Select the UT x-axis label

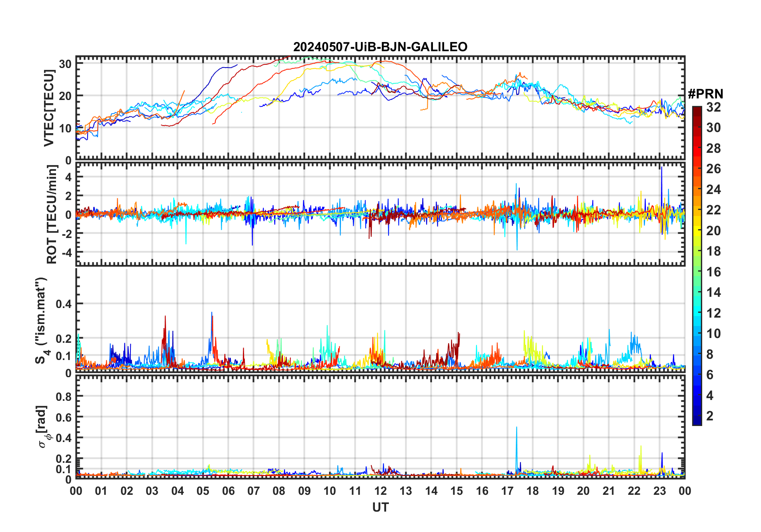click(380, 507)
